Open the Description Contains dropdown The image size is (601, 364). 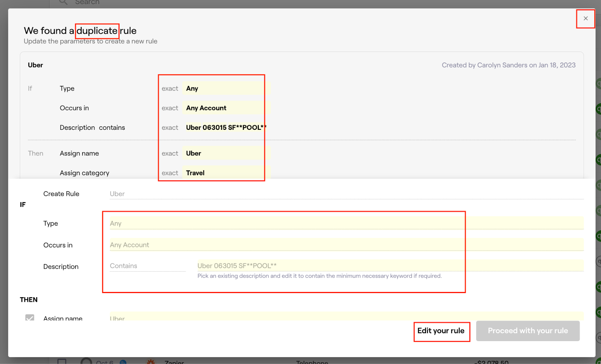148,266
